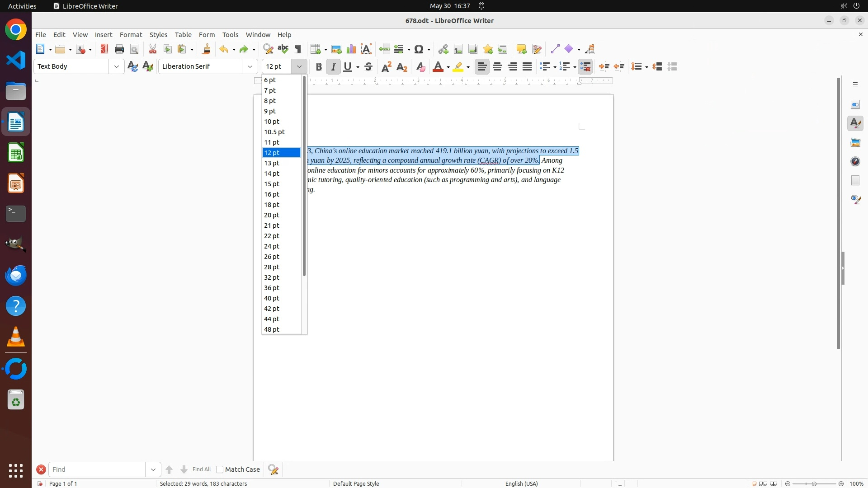Click the zoom slider in status bar
Screen dimensions: 868x488
coord(814,483)
